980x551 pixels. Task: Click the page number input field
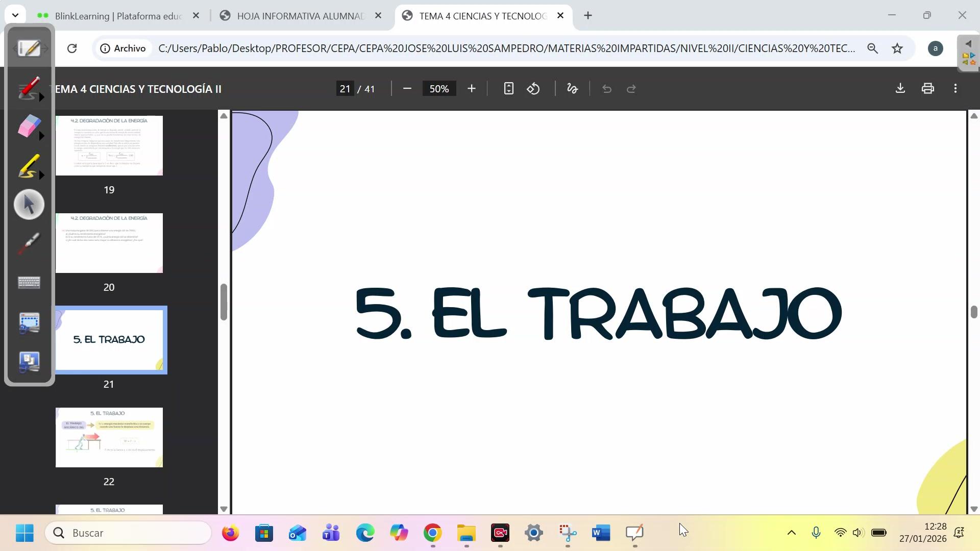pyautogui.click(x=346, y=89)
